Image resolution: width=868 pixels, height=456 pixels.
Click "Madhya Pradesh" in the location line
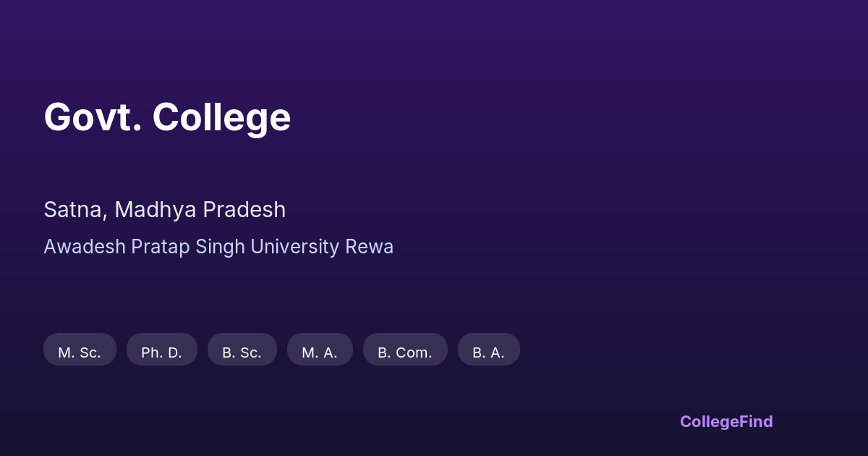200,210
